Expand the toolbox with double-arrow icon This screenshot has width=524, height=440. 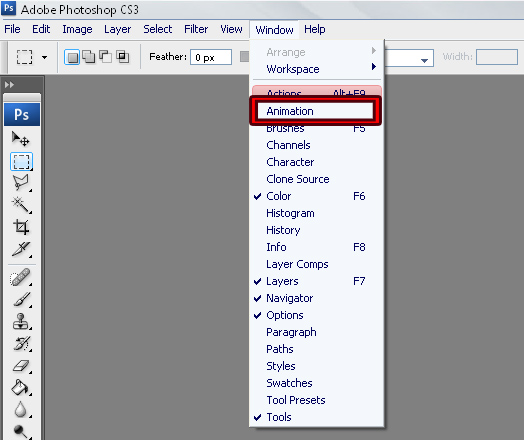9,85
